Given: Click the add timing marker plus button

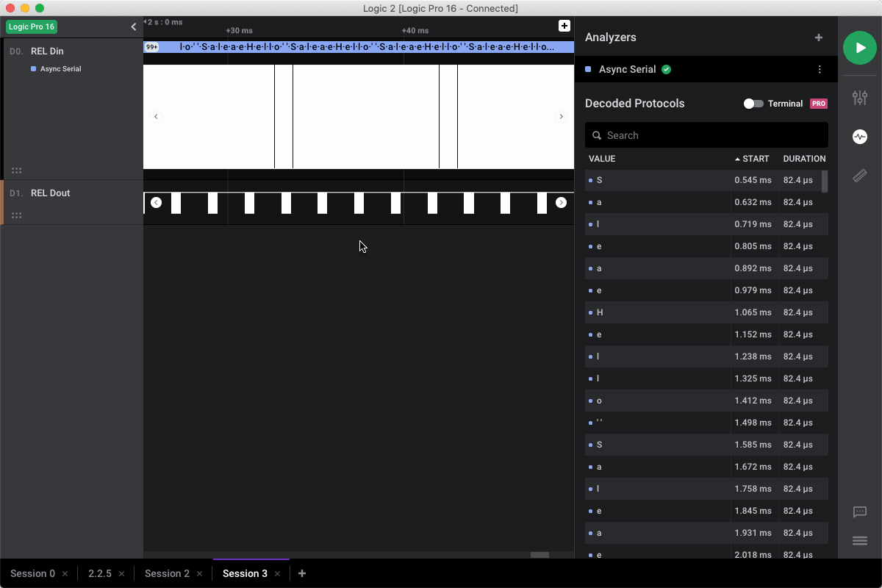Looking at the screenshot, I should point(564,26).
